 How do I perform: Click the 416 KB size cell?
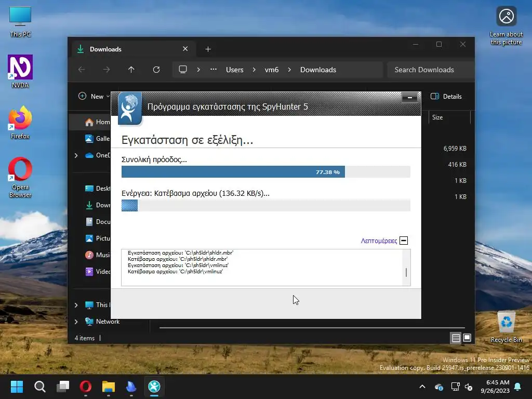[x=457, y=165]
